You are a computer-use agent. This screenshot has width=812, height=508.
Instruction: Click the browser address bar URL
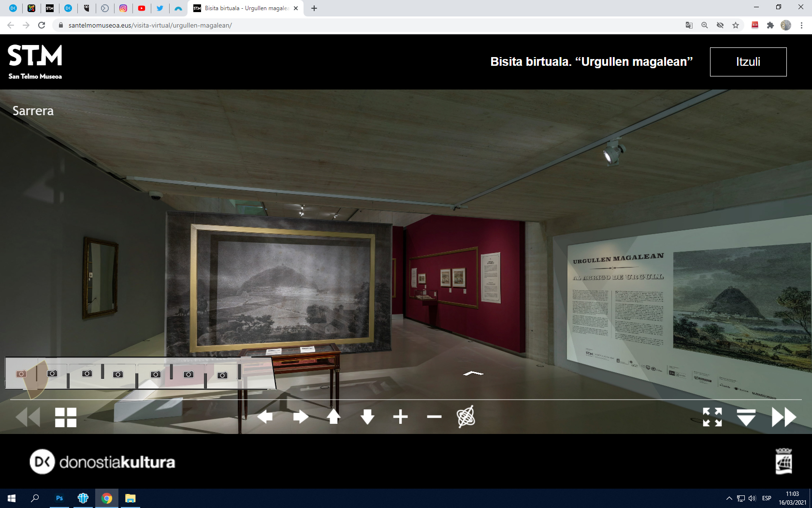(150, 25)
